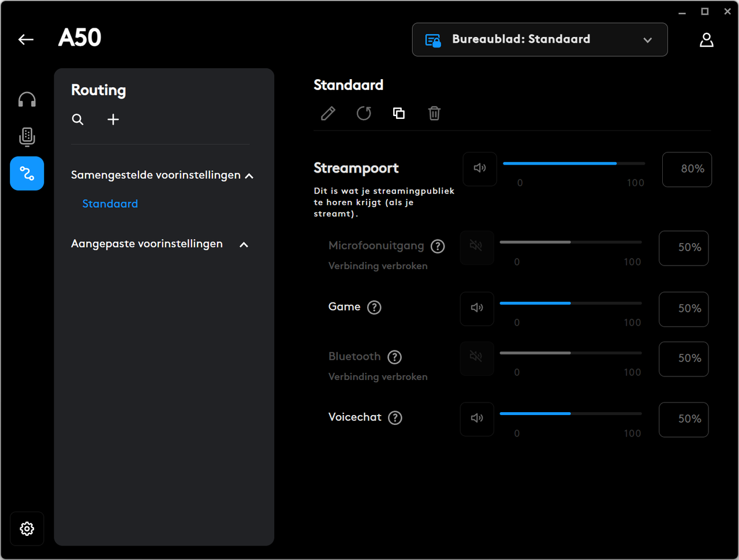Open the user account profile icon
739x560 pixels.
pyautogui.click(x=707, y=40)
